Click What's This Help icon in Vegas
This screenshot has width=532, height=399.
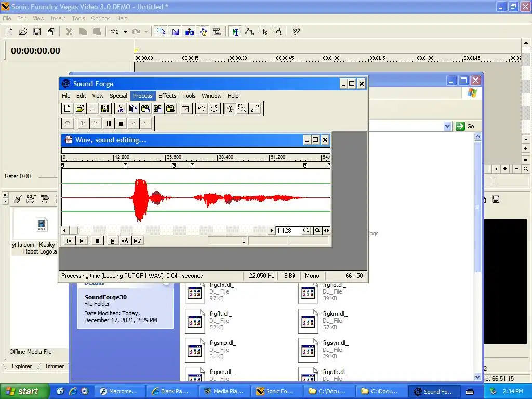coord(296,32)
